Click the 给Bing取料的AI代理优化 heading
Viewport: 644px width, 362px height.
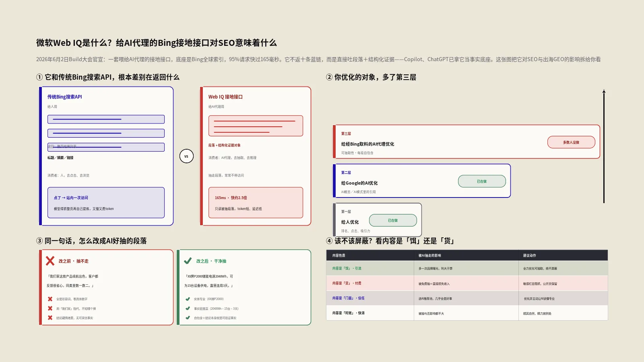tap(367, 144)
